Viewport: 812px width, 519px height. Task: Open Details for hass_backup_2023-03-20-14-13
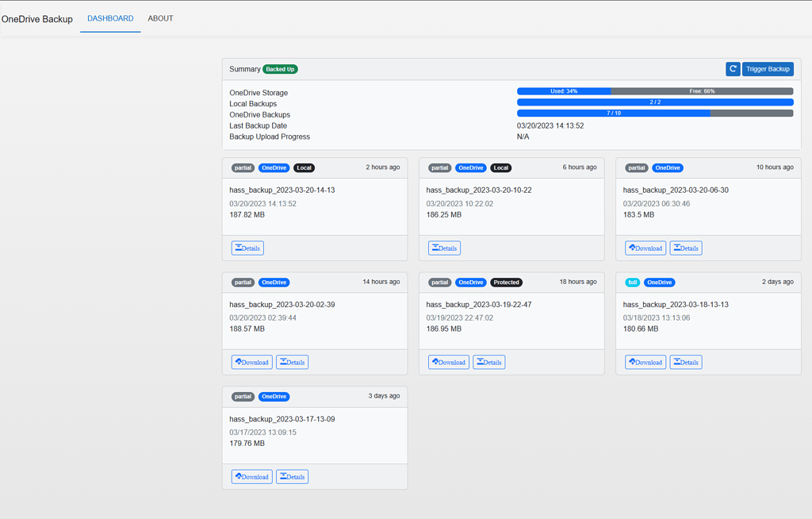[247, 248]
